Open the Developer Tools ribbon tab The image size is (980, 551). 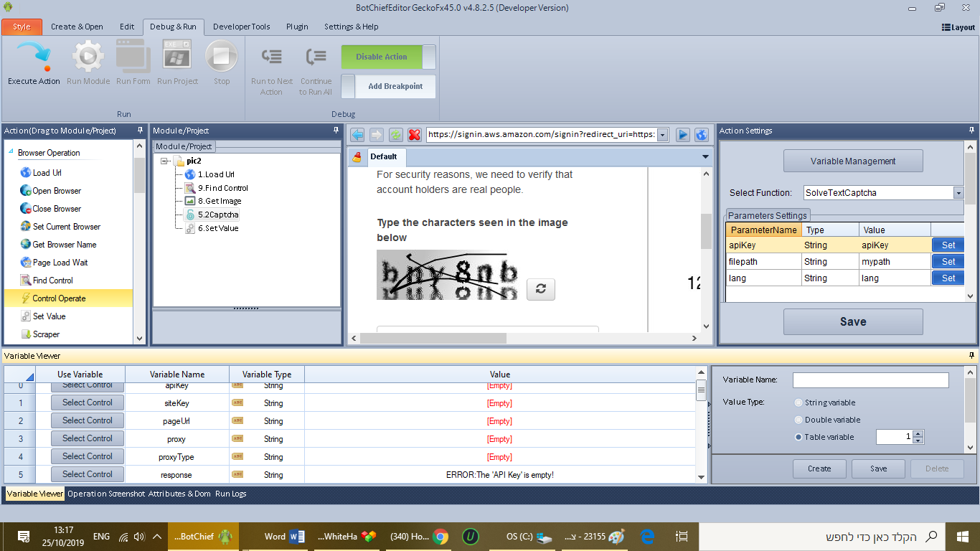pyautogui.click(x=242, y=27)
